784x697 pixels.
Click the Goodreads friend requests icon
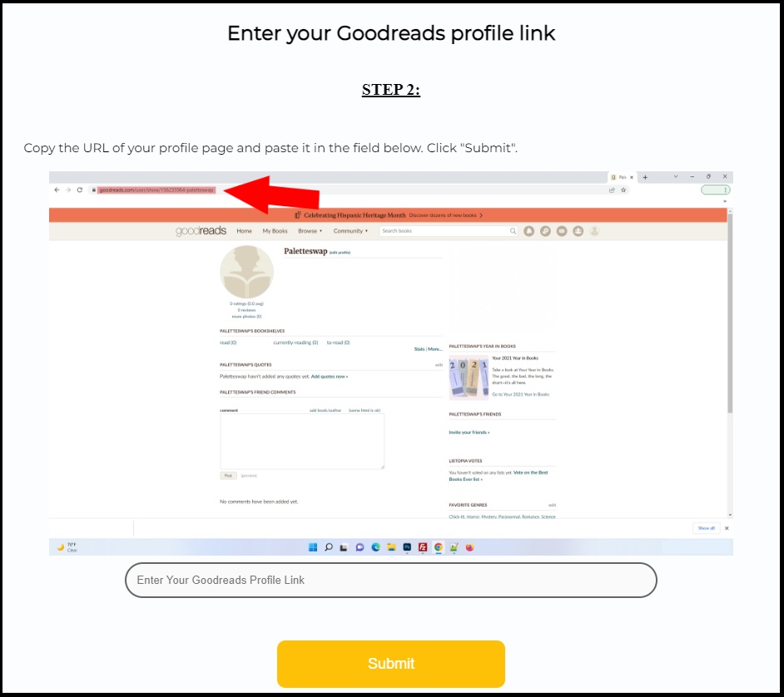click(x=578, y=231)
